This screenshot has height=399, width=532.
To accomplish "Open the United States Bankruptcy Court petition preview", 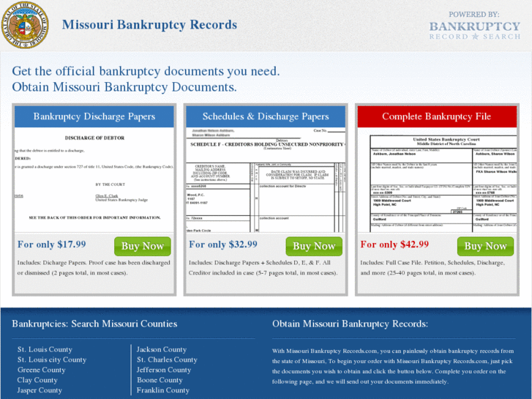I will click(437, 180).
